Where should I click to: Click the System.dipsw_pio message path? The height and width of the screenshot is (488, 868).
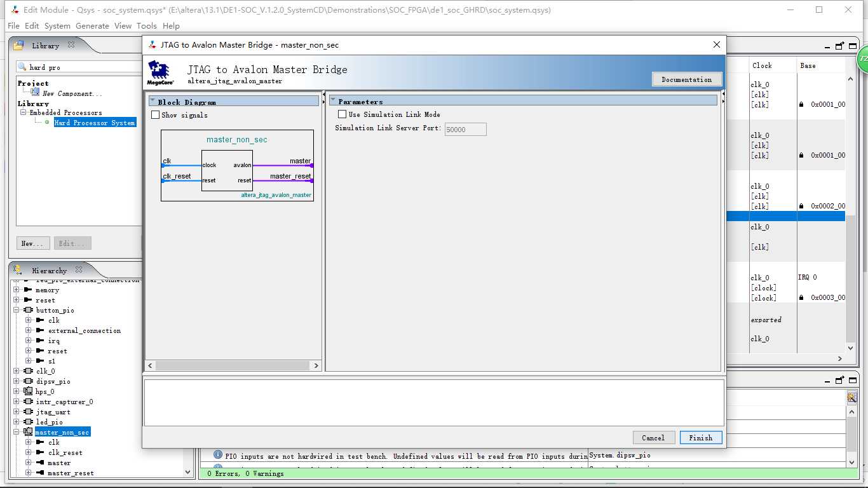tap(620, 455)
